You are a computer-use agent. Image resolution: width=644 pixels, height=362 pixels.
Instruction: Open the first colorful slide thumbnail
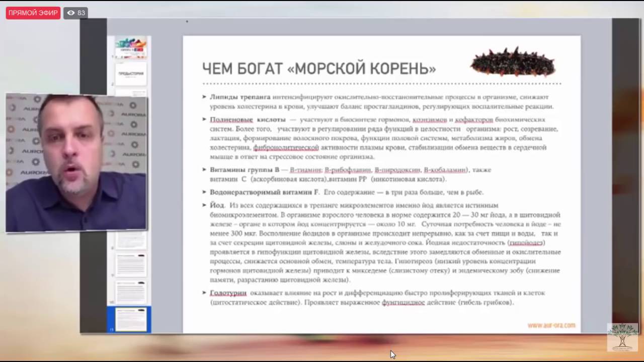click(131, 48)
